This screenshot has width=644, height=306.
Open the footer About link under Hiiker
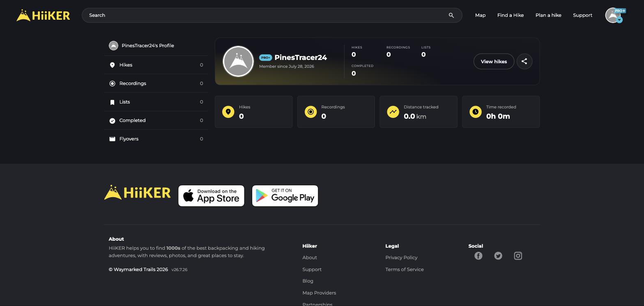click(x=310, y=258)
